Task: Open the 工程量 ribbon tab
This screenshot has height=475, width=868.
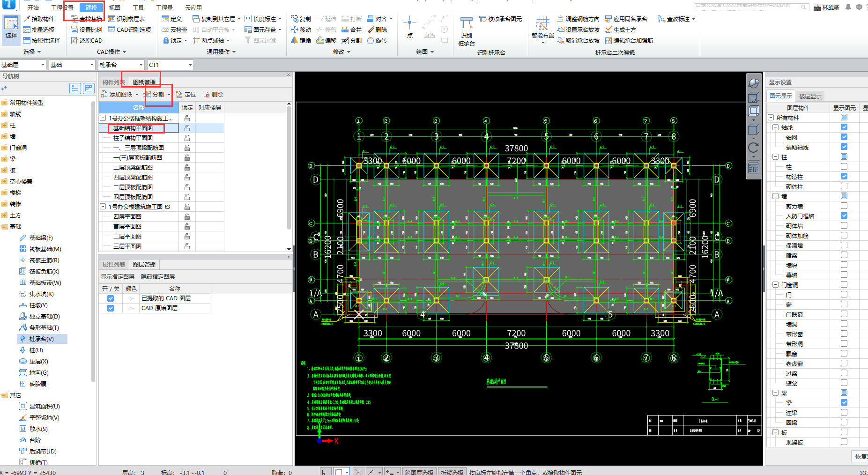Action: 164,7
